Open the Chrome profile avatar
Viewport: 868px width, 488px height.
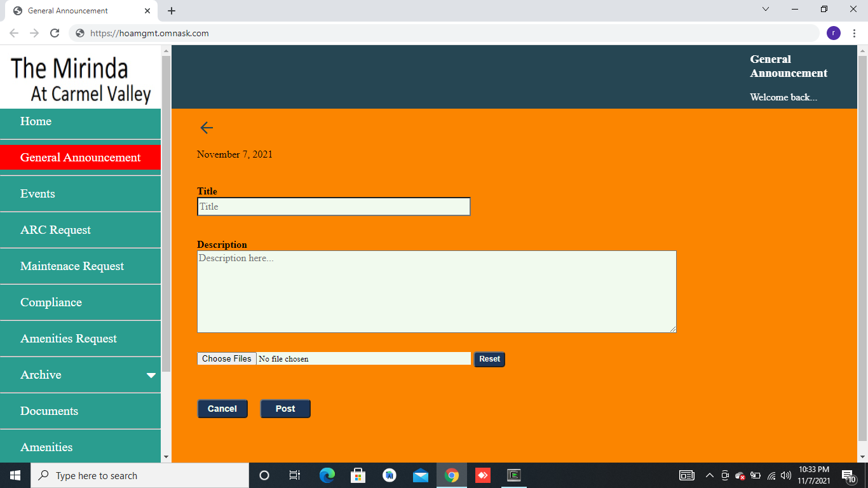pos(833,33)
